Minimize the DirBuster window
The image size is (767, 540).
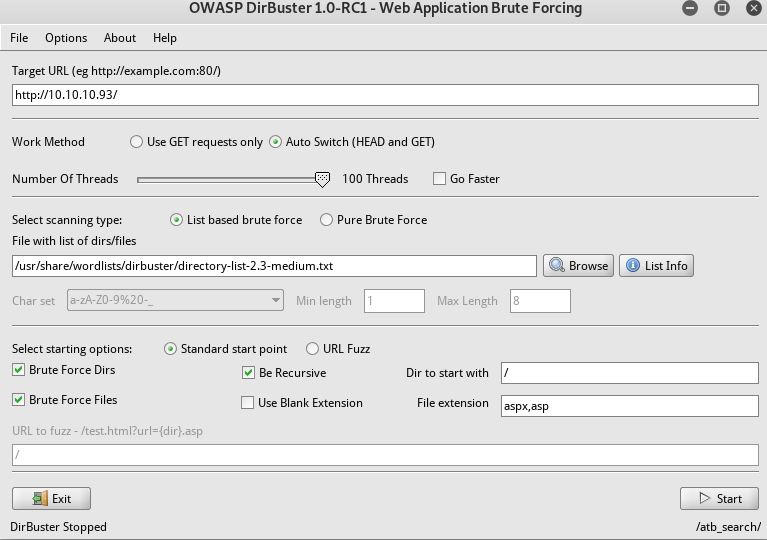click(690, 8)
